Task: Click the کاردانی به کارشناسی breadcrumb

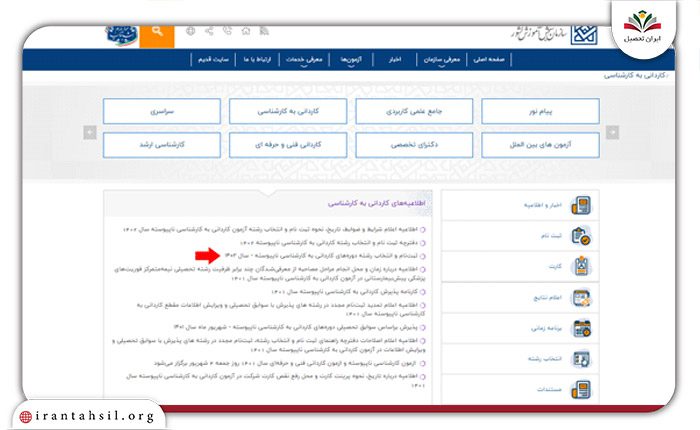Action: pos(634,76)
